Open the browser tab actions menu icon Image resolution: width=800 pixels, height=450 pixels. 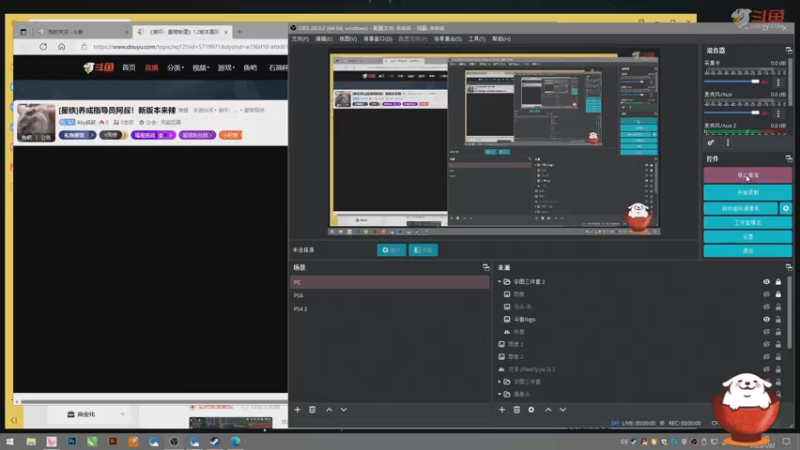pyautogui.click(x=23, y=32)
